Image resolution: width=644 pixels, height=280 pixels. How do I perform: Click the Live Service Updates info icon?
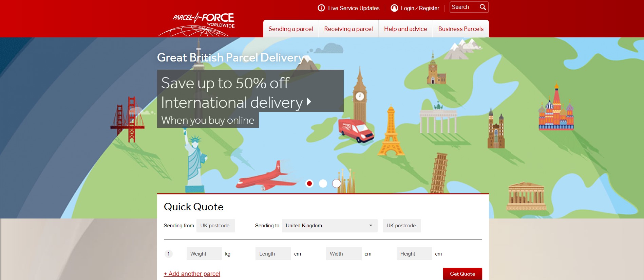[x=321, y=8]
